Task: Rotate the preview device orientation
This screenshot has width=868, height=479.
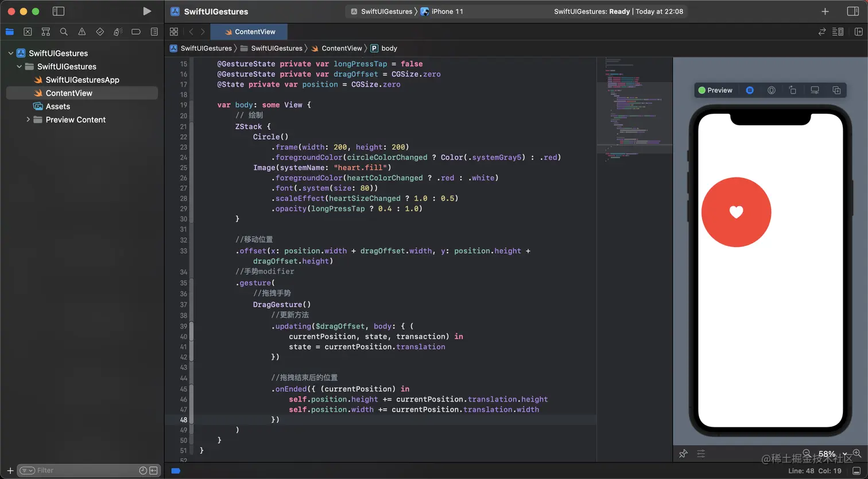Action: (x=792, y=90)
